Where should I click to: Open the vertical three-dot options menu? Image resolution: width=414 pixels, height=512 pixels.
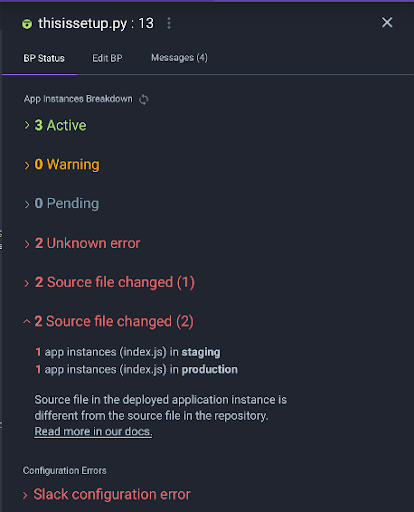(x=169, y=23)
